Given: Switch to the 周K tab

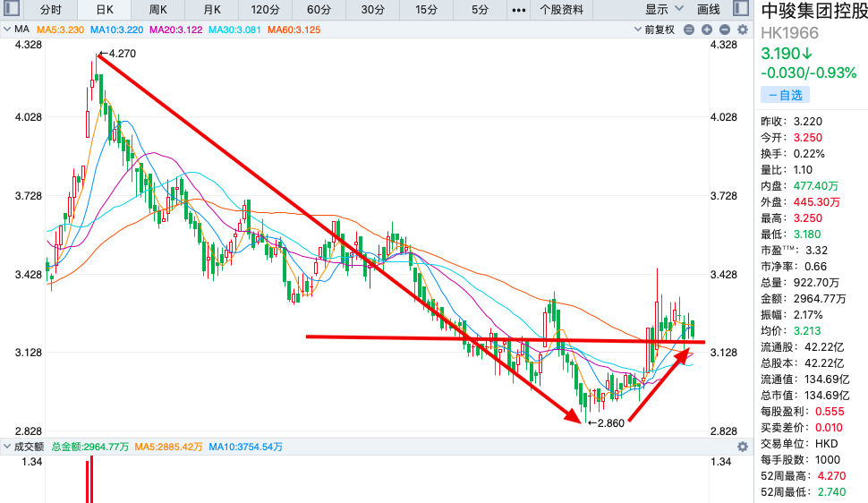Looking at the screenshot, I should tap(157, 10).
